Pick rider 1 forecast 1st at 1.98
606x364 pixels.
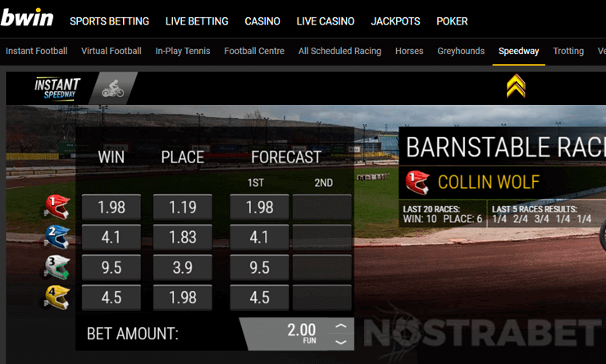tap(259, 207)
